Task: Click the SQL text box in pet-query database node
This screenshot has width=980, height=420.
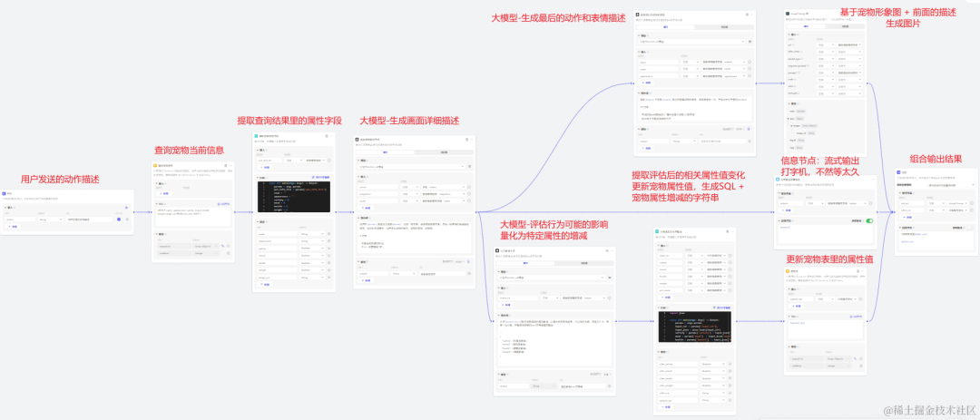Action: coord(192,217)
